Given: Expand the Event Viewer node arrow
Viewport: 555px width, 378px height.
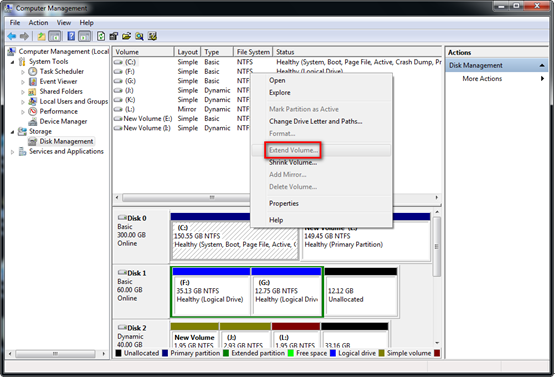Looking at the screenshot, I should [x=23, y=82].
